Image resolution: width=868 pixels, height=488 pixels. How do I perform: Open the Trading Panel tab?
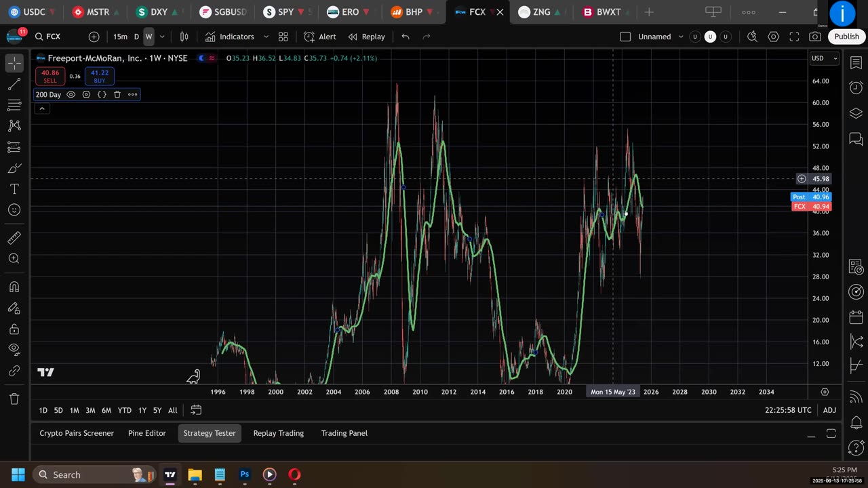tap(344, 433)
